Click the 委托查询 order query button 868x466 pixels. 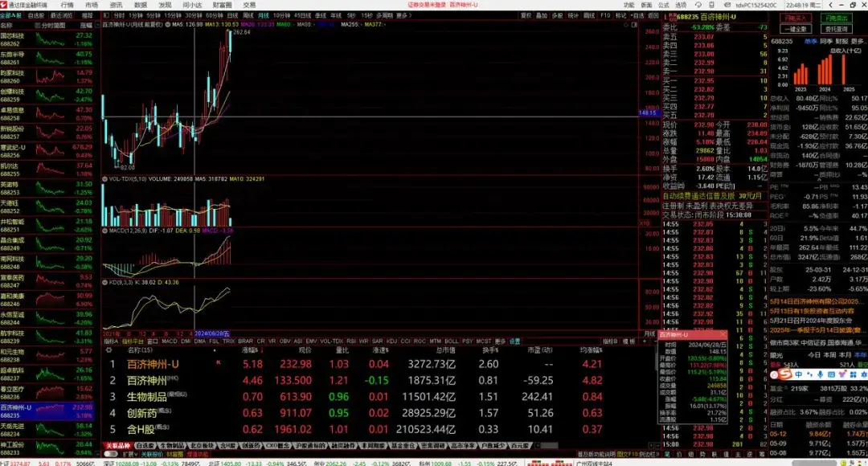836,29
